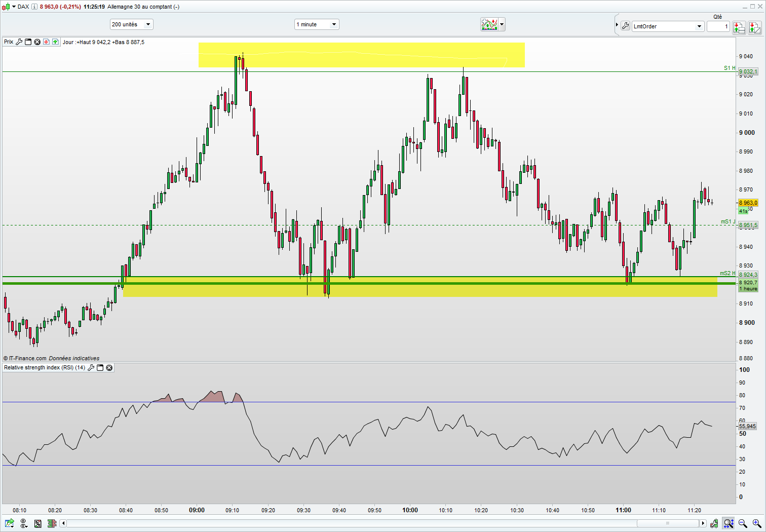Click the mS2 H price tag 8 924,3
Image resolution: width=766 pixels, height=532 pixels.
pos(748,275)
